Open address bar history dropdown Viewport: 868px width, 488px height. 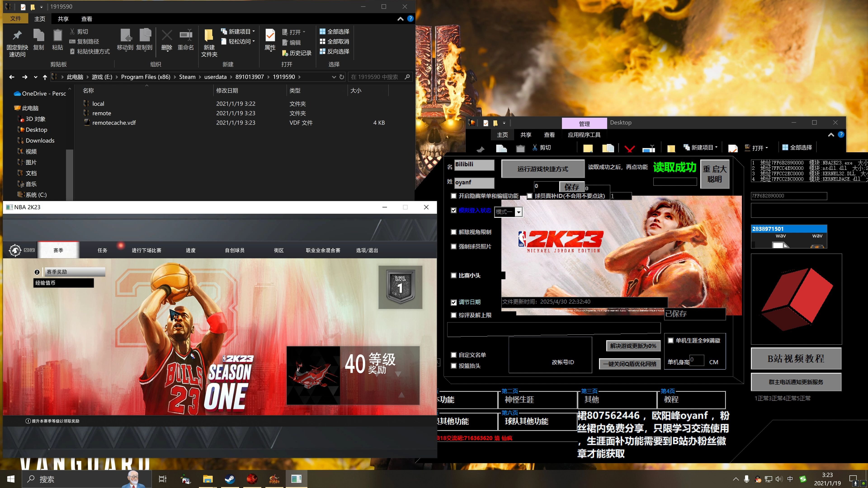pyautogui.click(x=334, y=77)
